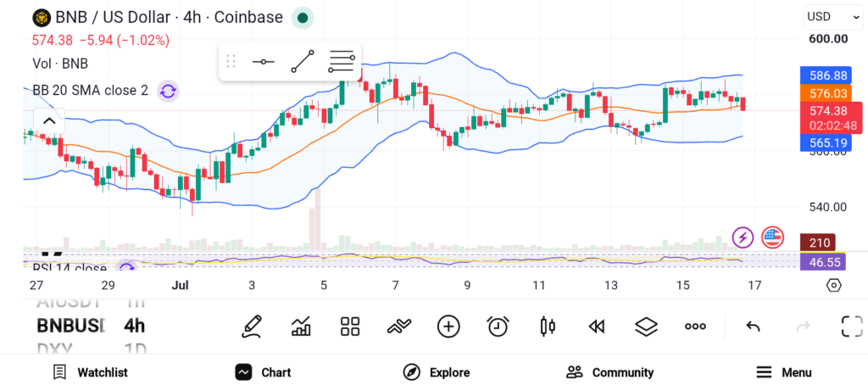Screen dimensions: 868x391
Task: Change chart type via candlestick icon
Action: pos(548,327)
